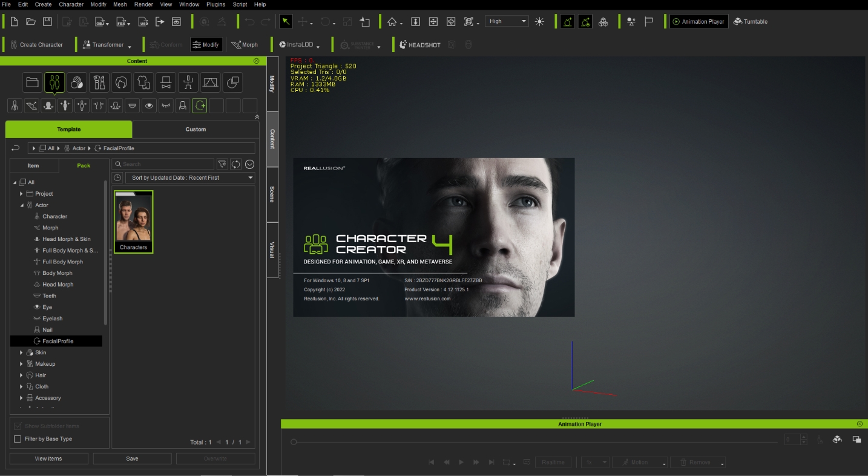
Task: Select the Nail tree item
Action: (x=48, y=330)
